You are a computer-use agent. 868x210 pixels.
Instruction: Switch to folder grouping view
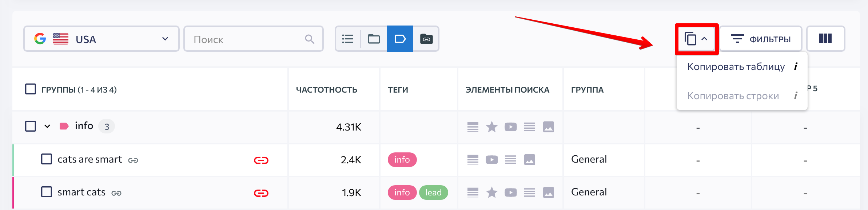tap(374, 39)
